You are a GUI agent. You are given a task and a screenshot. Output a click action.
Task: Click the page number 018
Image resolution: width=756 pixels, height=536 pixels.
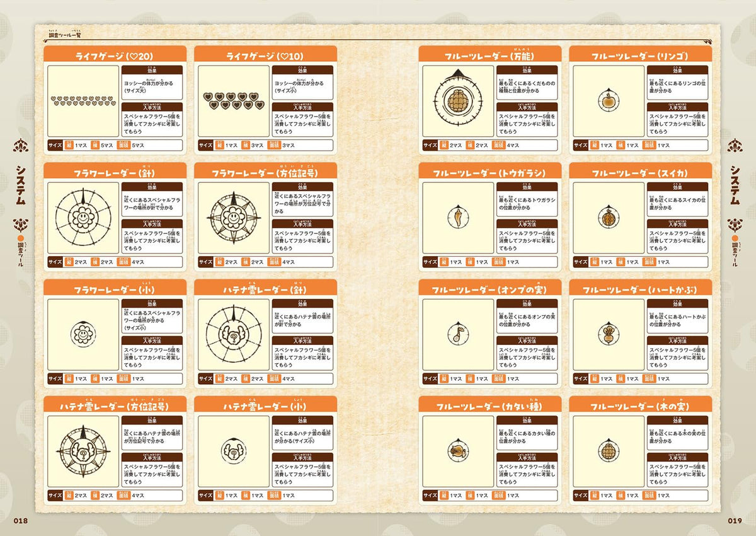pyautogui.click(x=21, y=520)
